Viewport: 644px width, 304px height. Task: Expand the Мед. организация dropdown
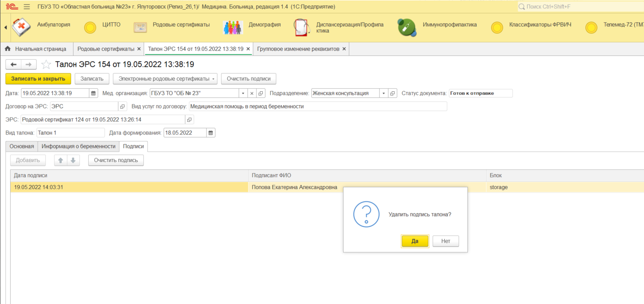(x=243, y=93)
